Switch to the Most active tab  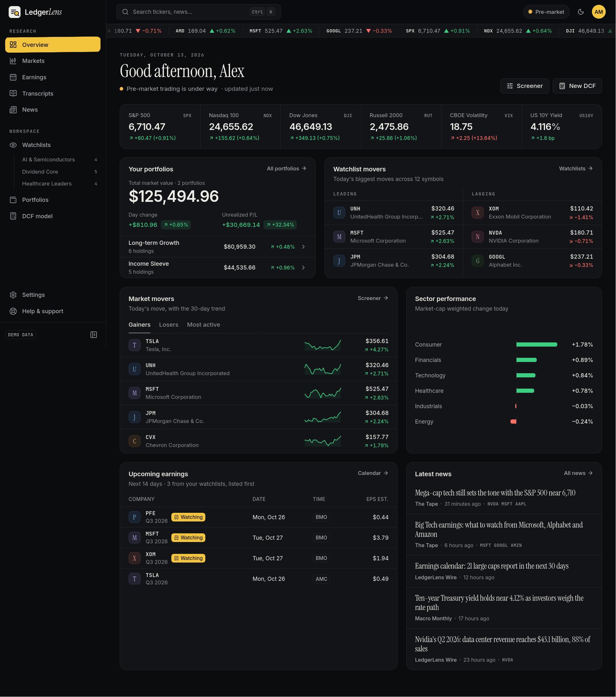203,325
